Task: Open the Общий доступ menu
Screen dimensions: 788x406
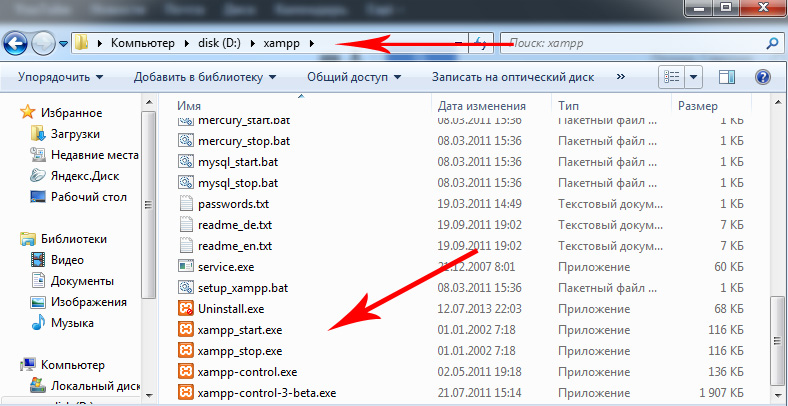Action: click(354, 77)
